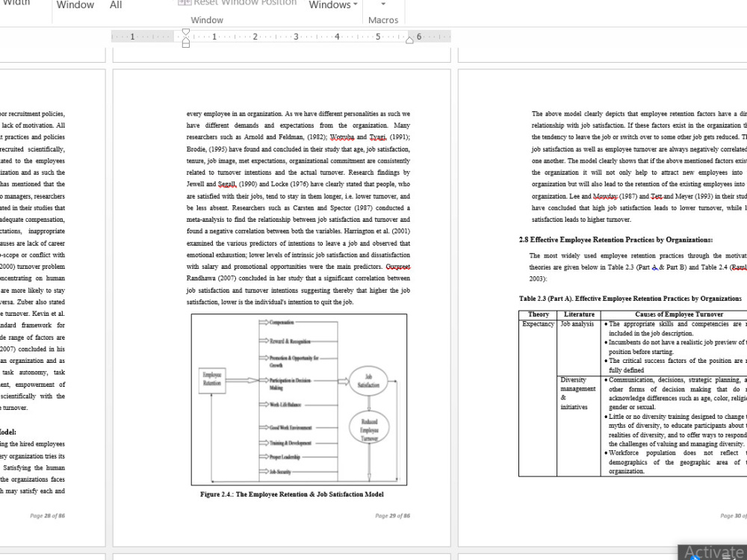747x560 pixels.
Task: Open the Switch Windows dropdown
Action: [x=332, y=4]
